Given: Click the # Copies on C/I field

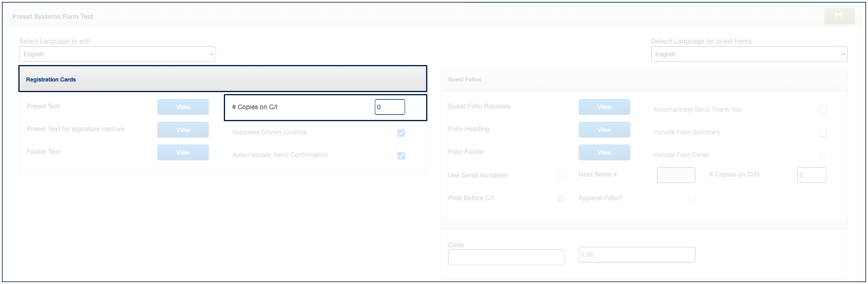Looking at the screenshot, I should (x=389, y=107).
